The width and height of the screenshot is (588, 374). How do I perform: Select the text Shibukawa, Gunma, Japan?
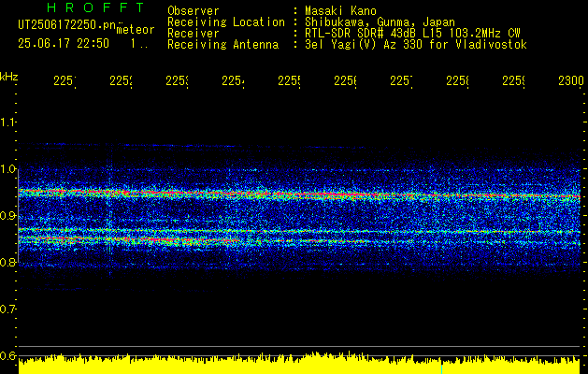pyautogui.click(x=380, y=22)
